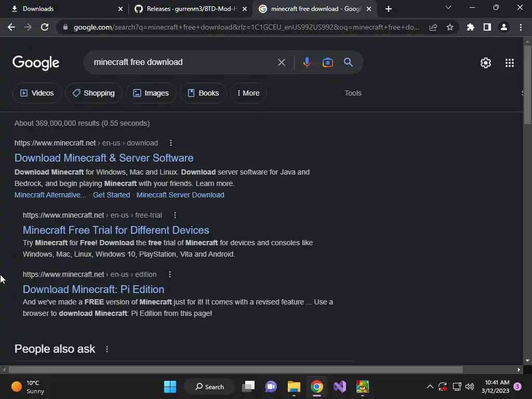Screen dimensions: 532x399
Task: Filter results by Videos
Action: (x=37, y=93)
